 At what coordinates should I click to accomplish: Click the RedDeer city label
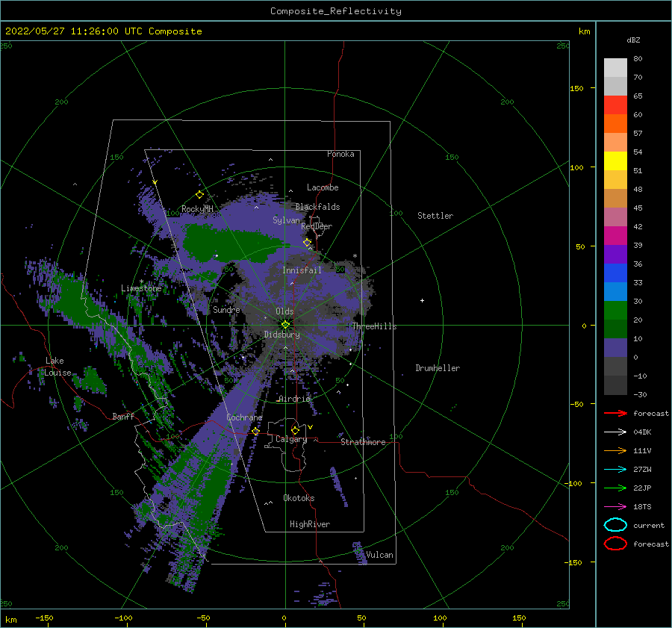[317, 226]
